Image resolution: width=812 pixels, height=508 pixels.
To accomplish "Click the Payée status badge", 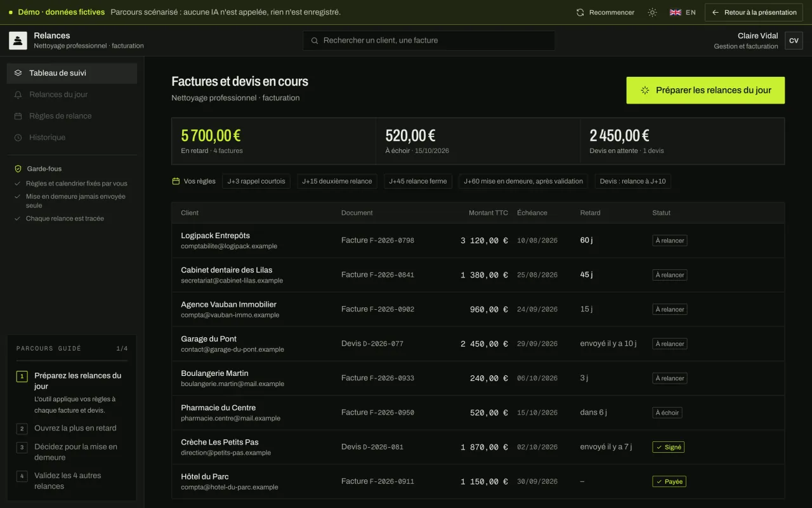I will coord(669,481).
